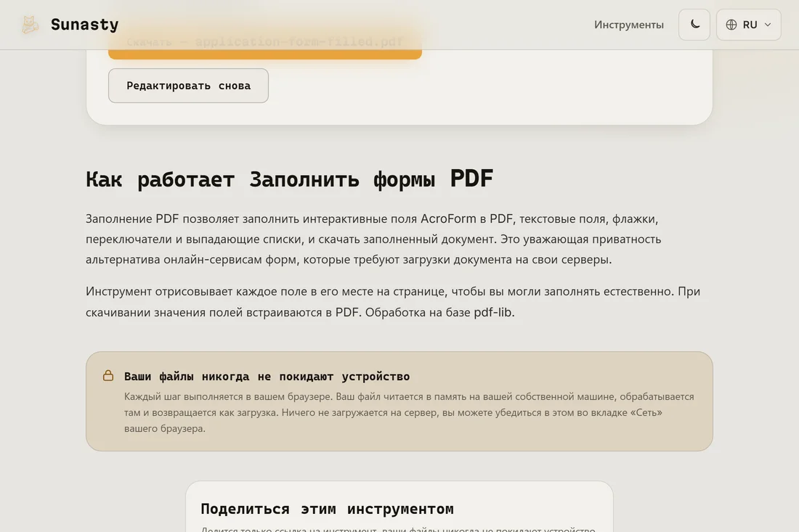Click text Ваши файлы никогда не покидают устройство
Screen dimensions: 799x532
(267, 376)
